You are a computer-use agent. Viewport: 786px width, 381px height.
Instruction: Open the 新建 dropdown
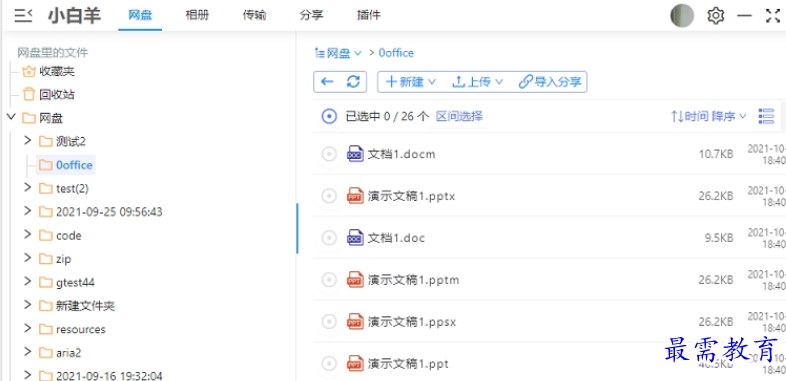pyautogui.click(x=411, y=82)
